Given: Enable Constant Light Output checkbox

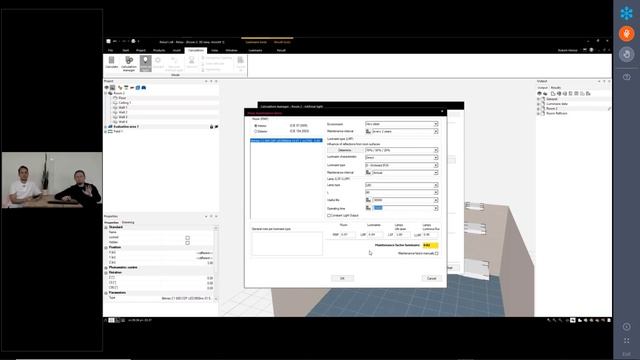Looking at the screenshot, I should 329,216.
